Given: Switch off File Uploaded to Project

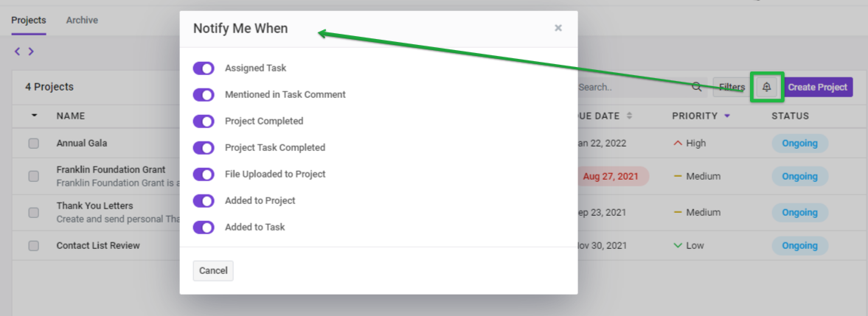Looking at the screenshot, I should 204,174.
